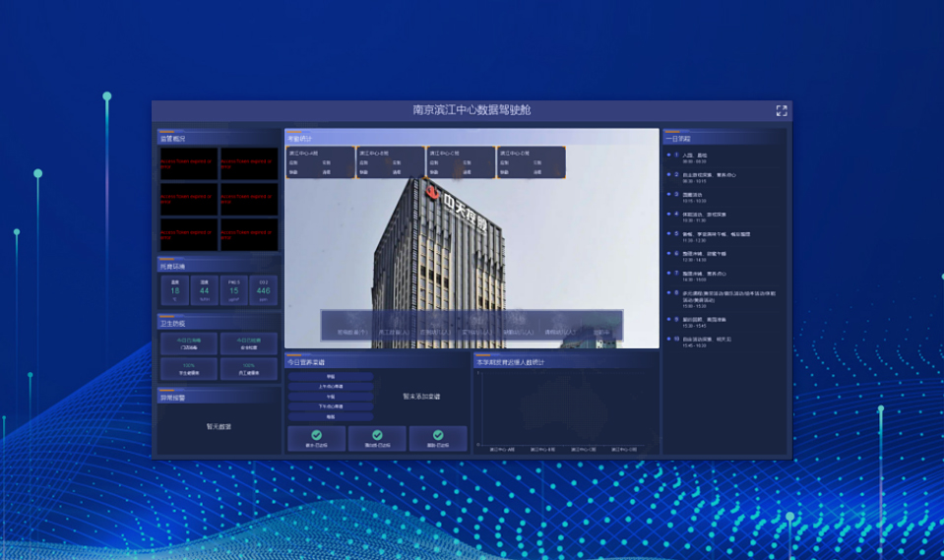
Task: Click the 暂未添加菜谱 placeholder text
Action: tap(421, 397)
